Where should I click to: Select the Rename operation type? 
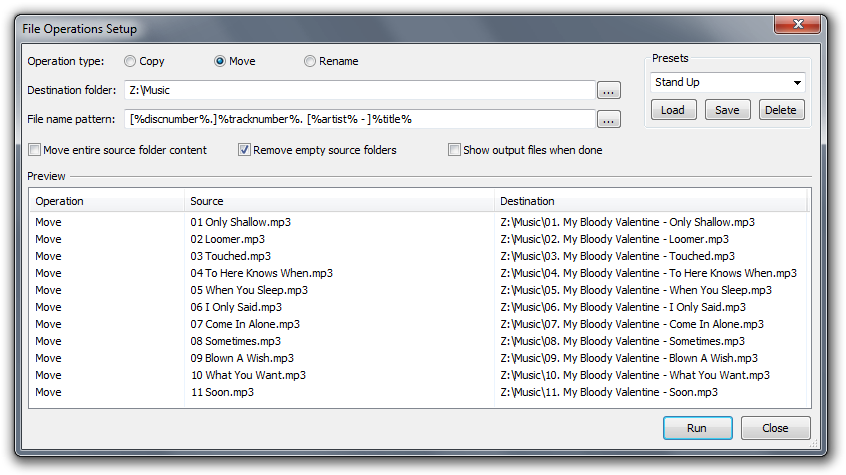click(x=310, y=62)
